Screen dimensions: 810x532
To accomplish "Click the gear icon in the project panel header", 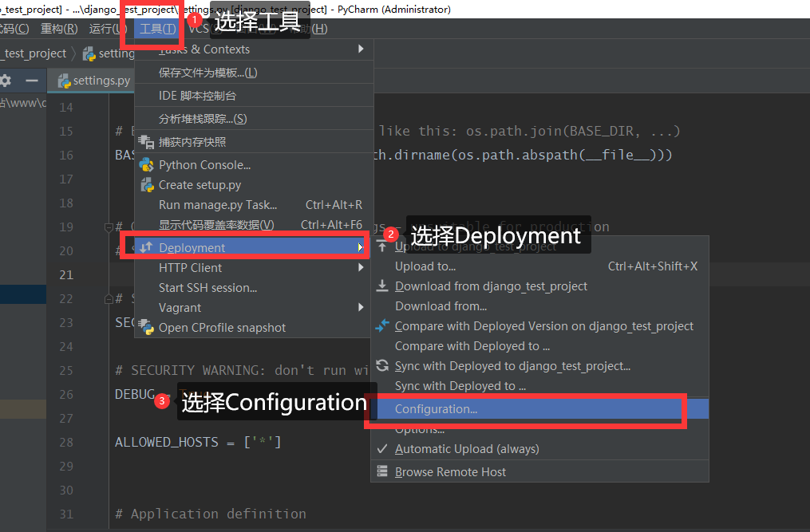I will pos(6,81).
